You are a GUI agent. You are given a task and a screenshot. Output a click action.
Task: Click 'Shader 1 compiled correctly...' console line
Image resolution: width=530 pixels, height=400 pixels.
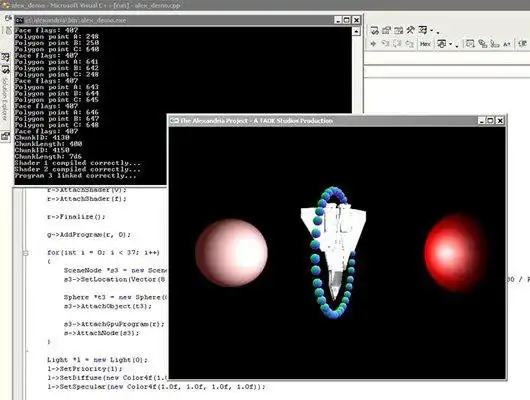tap(77, 163)
